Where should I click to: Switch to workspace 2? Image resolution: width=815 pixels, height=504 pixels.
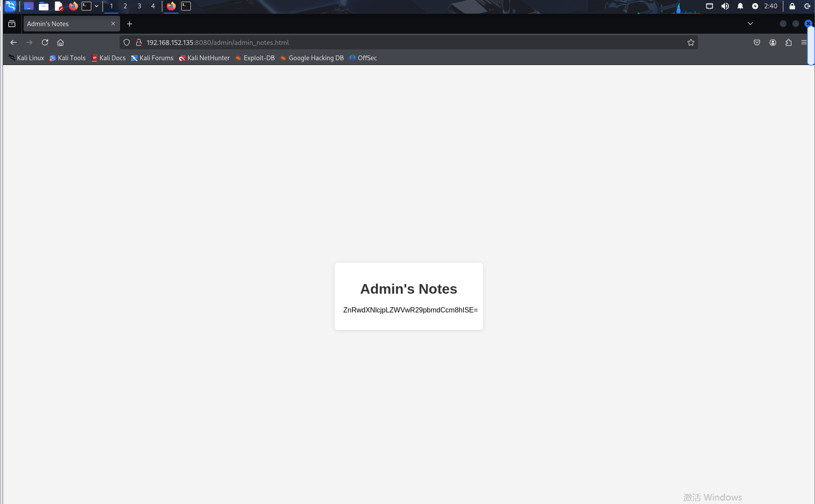[x=125, y=6]
